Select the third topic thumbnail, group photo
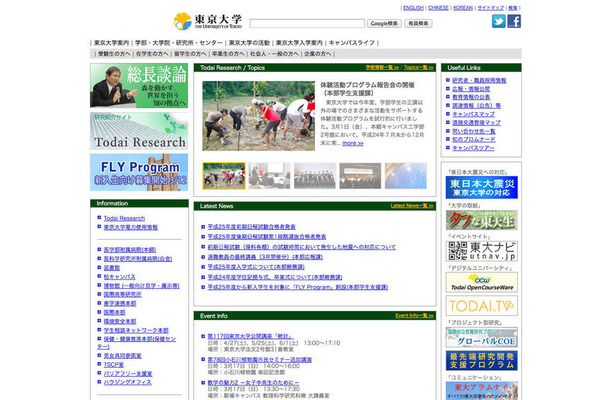 pyautogui.click(x=315, y=176)
